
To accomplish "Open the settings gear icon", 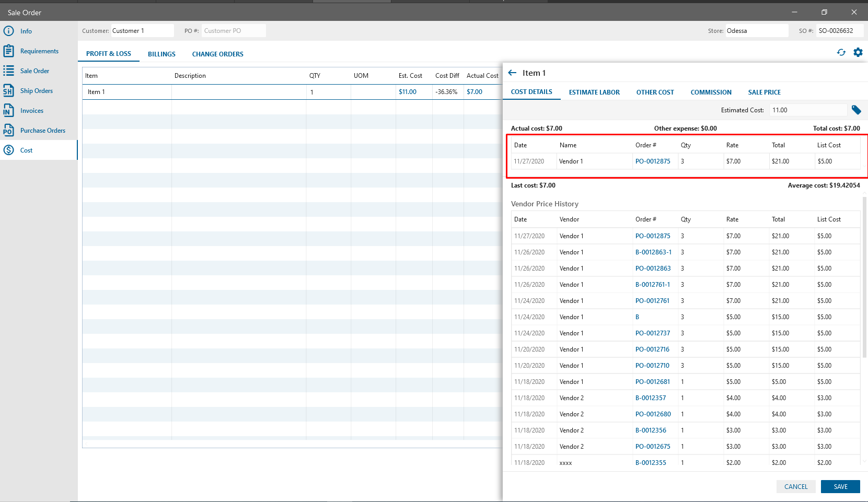I will 858,52.
